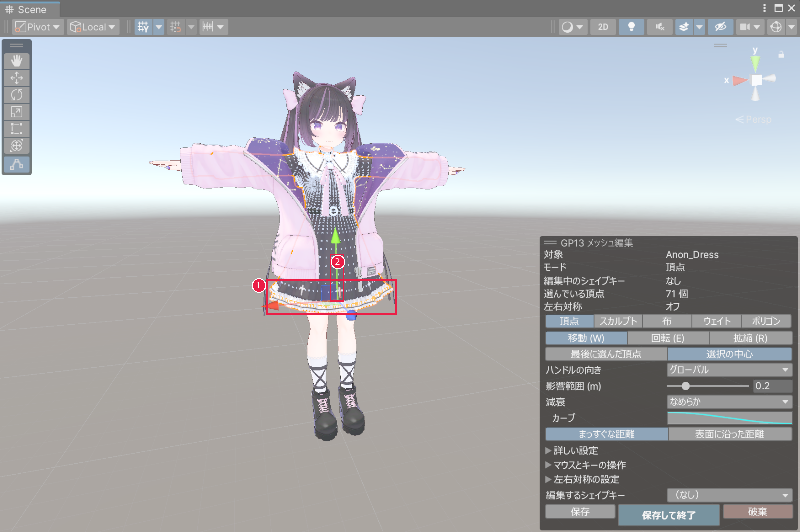Select the Rotate tool
Viewport: 800px width, 532px height.
(x=17, y=95)
